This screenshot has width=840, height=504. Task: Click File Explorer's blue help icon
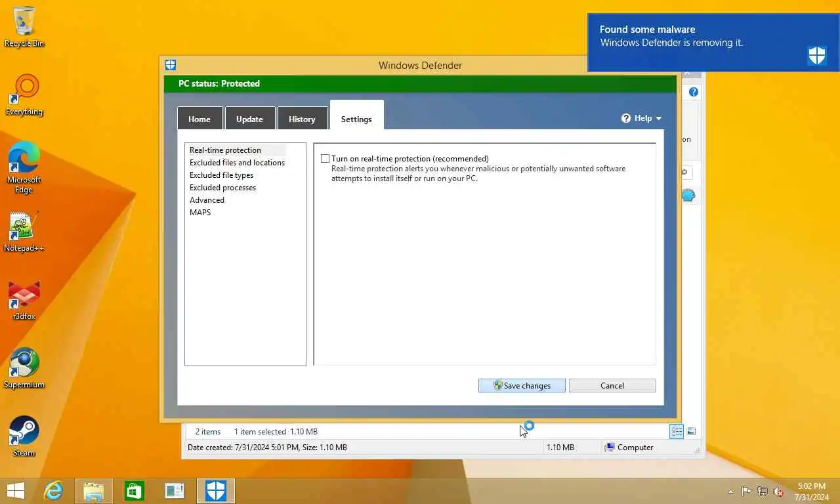pyautogui.click(x=694, y=93)
